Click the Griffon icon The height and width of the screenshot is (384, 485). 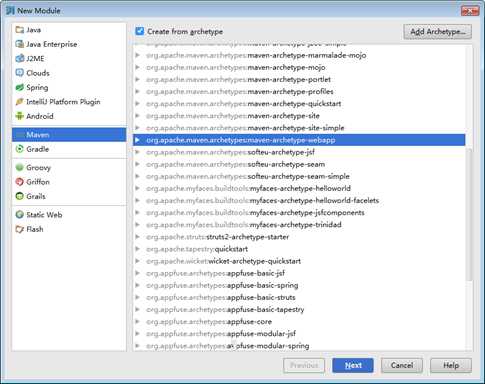click(x=20, y=182)
